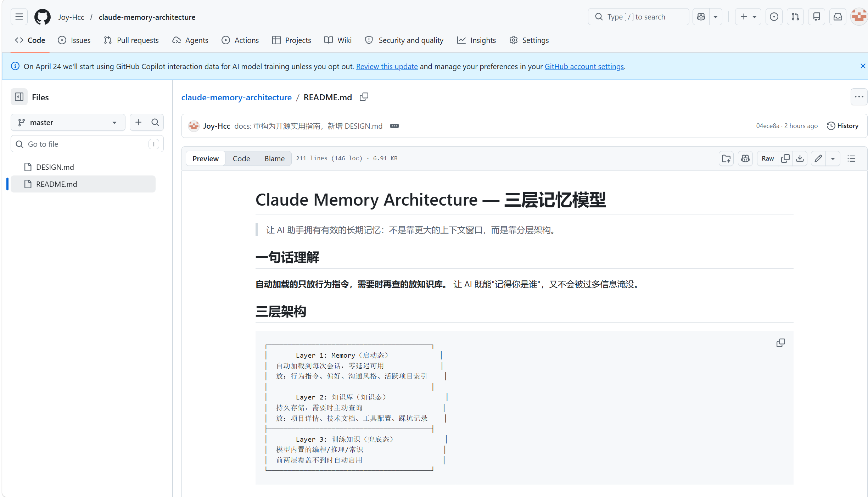Download the raw file
Image resolution: width=868 pixels, height=497 pixels.
800,158
